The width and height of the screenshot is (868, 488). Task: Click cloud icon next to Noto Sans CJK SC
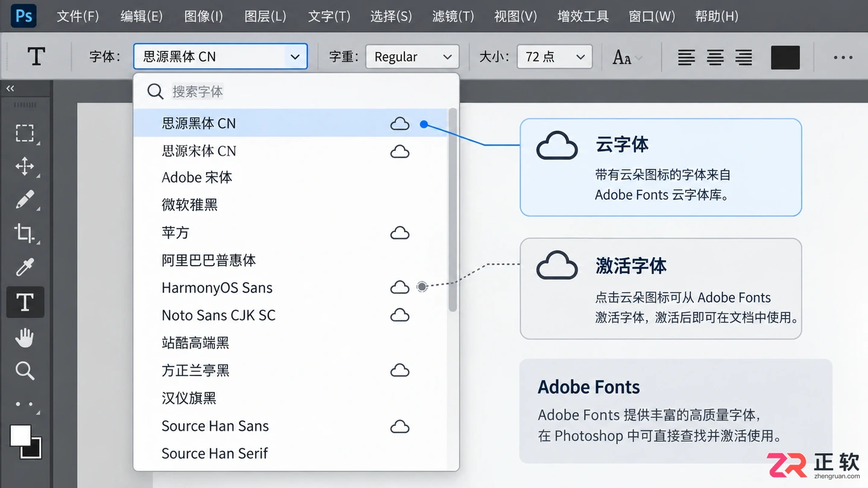point(400,315)
